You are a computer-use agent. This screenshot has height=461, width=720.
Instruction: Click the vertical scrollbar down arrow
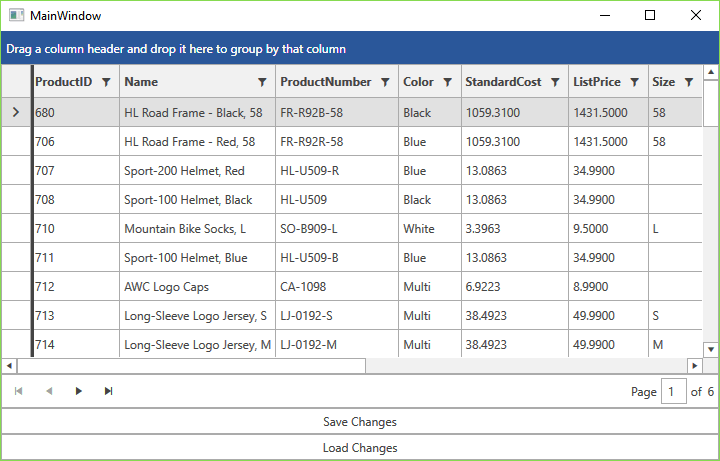click(711, 349)
